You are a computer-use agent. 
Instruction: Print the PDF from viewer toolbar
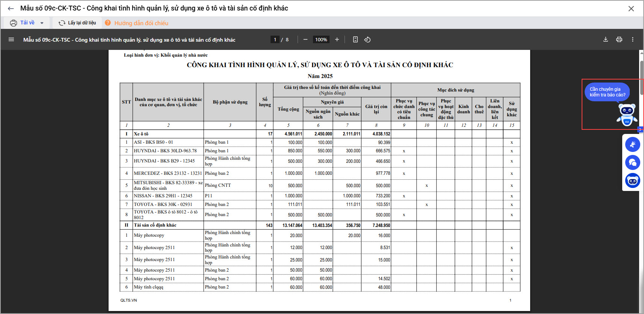click(x=619, y=39)
